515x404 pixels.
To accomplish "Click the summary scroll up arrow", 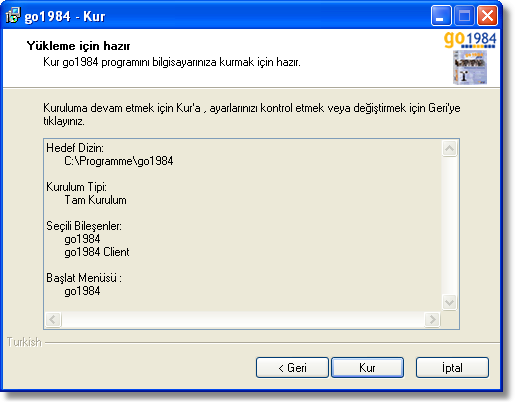I will 449,148.
